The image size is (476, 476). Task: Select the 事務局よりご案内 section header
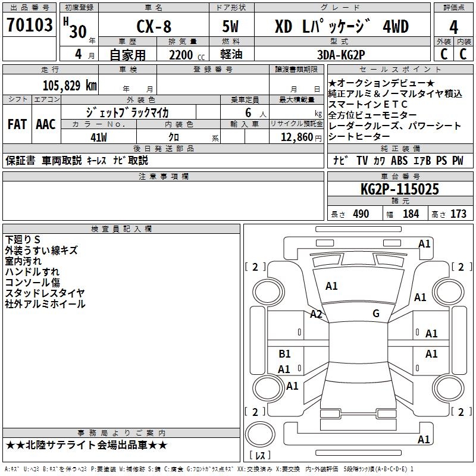[121, 433]
